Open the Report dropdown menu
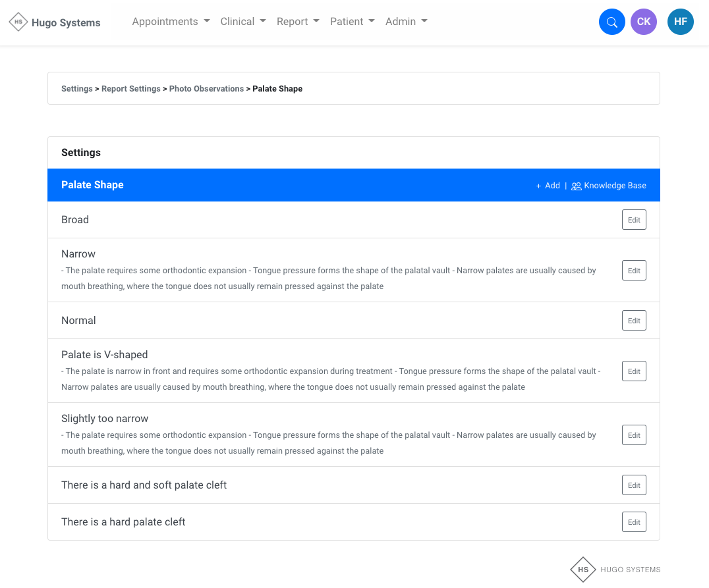 click(x=298, y=22)
